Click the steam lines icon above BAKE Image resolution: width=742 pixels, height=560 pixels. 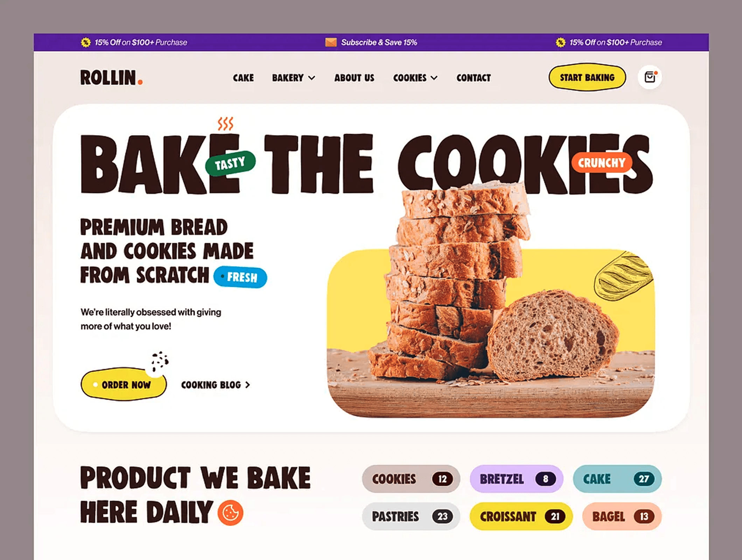(x=225, y=124)
